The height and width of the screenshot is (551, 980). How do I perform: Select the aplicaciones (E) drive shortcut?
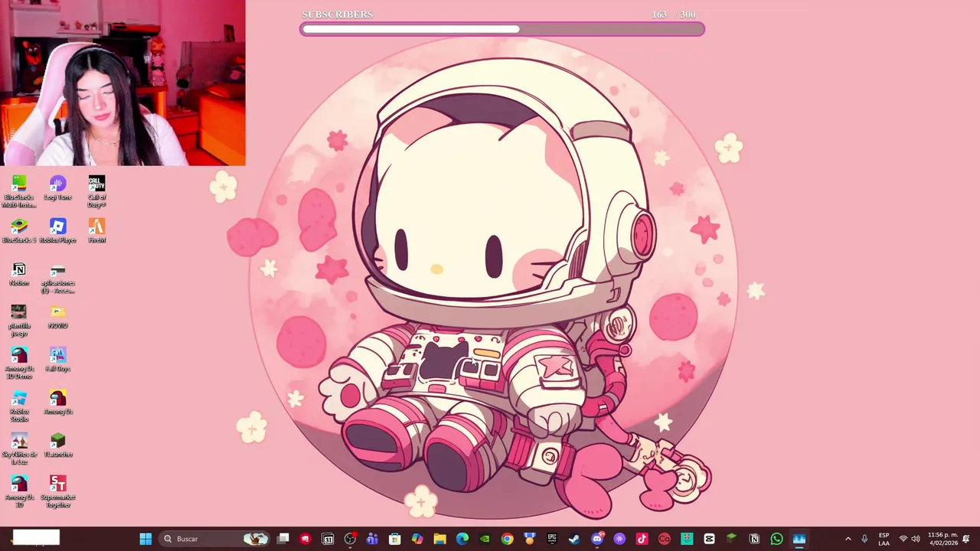pyautogui.click(x=58, y=278)
